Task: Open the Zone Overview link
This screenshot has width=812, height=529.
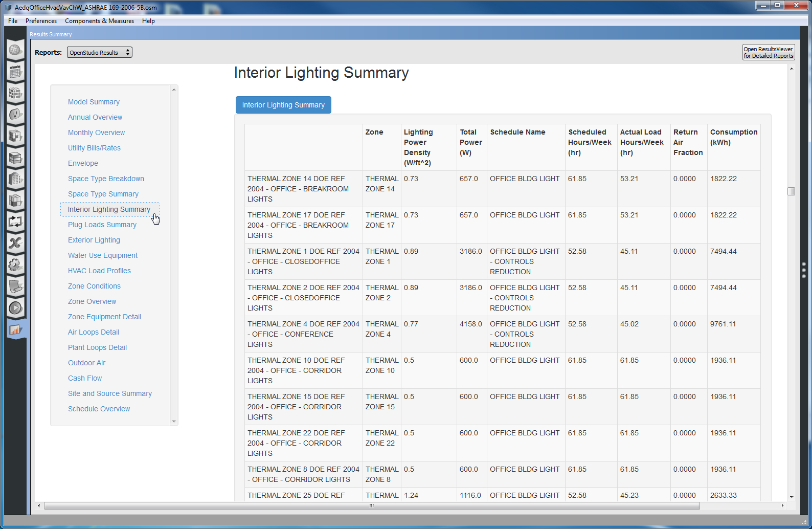Action: coord(92,301)
